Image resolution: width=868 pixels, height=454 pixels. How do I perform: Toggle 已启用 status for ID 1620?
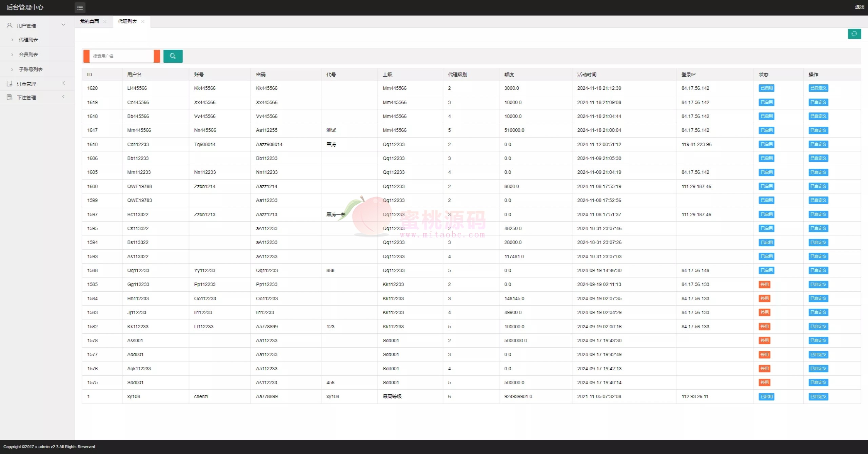(766, 88)
